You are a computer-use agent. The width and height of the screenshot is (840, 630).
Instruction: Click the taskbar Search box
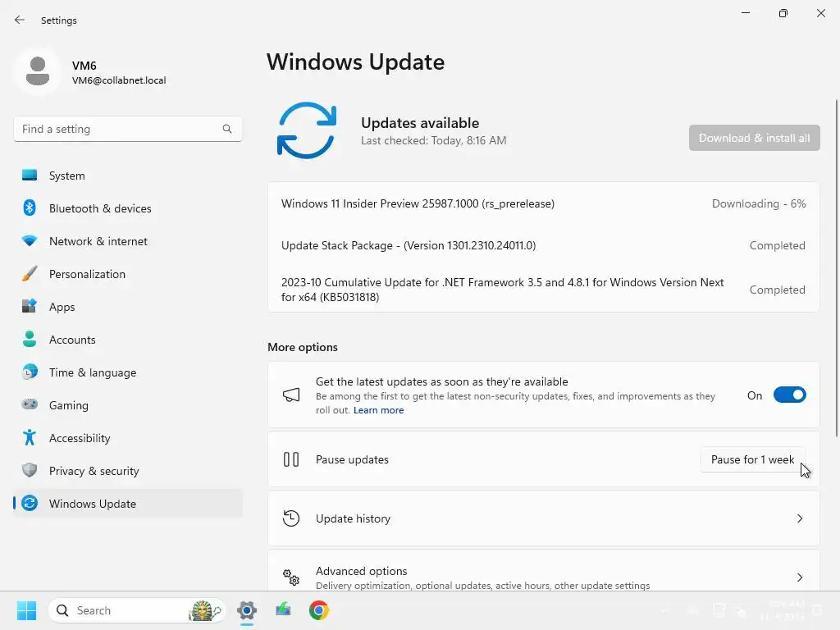(137, 610)
